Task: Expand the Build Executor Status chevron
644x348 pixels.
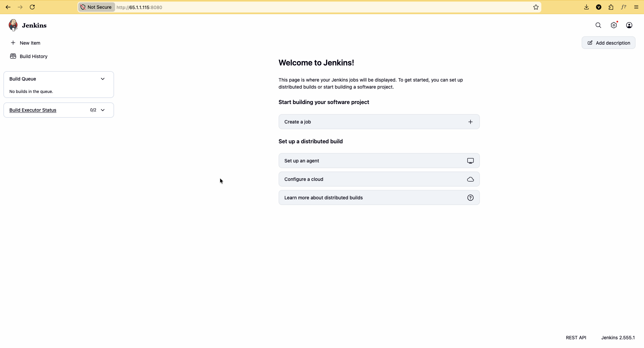Action: [x=103, y=110]
